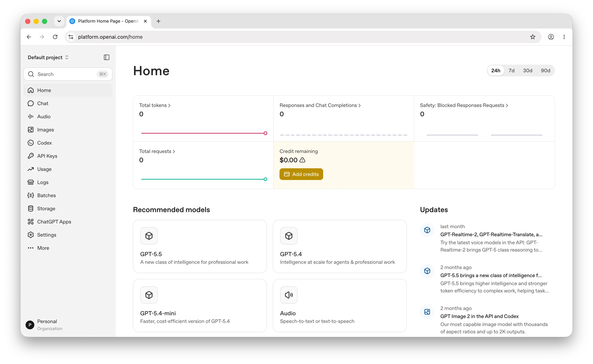Click the Add credits button
This screenshot has height=364, width=593.
coord(301,174)
